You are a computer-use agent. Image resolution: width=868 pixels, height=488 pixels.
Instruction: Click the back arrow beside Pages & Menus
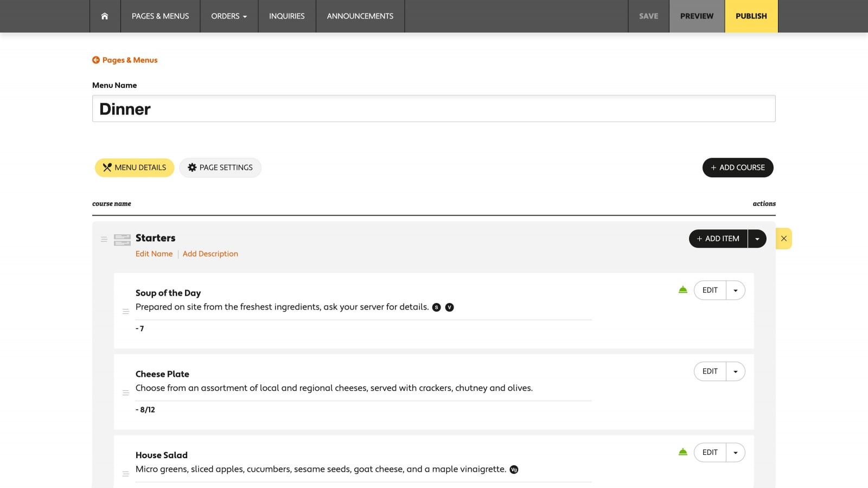coord(96,60)
